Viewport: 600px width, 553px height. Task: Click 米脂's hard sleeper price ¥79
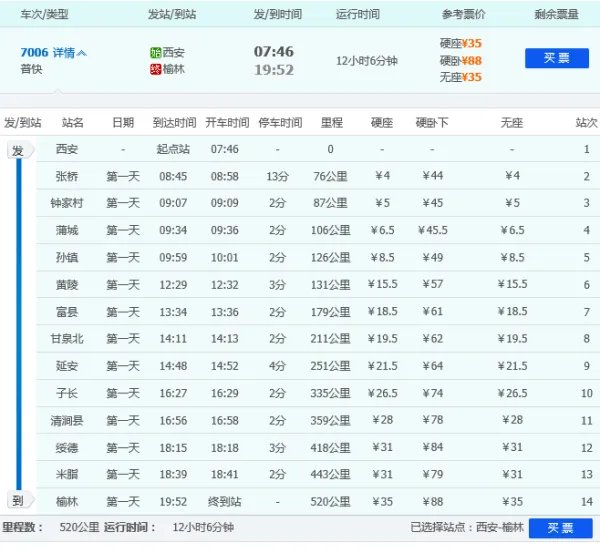433,475
